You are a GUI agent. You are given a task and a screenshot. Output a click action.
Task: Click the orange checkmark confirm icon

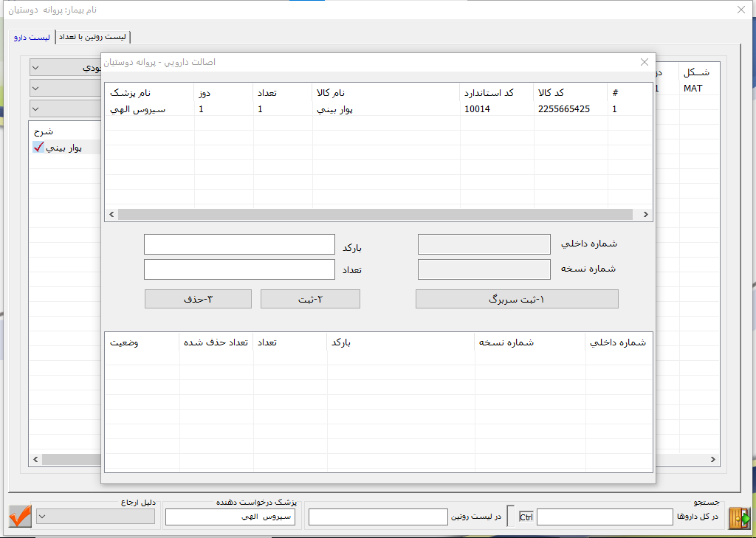(20, 516)
